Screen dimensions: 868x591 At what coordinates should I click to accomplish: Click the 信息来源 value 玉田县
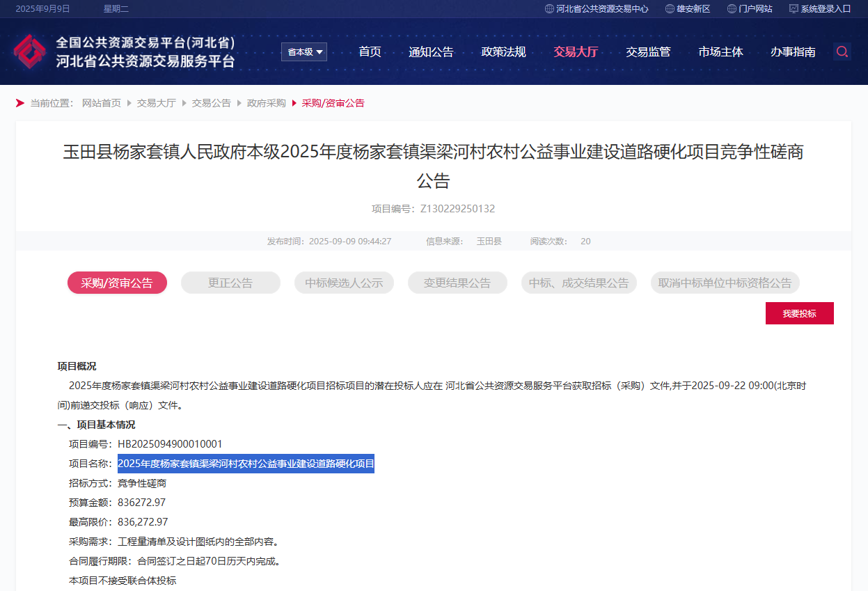pyautogui.click(x=489, y=242)
